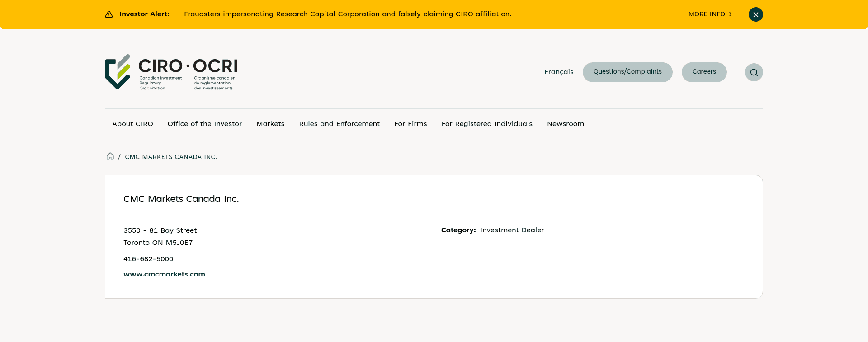
Task: Click the Investor Alert fraud message text
Action: (x=348, y=14)
